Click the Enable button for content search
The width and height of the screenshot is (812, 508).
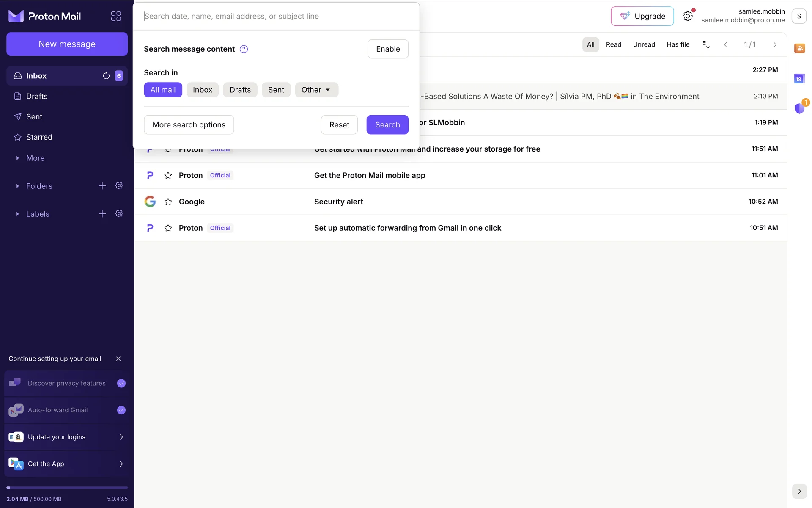[x=387, y=49]
